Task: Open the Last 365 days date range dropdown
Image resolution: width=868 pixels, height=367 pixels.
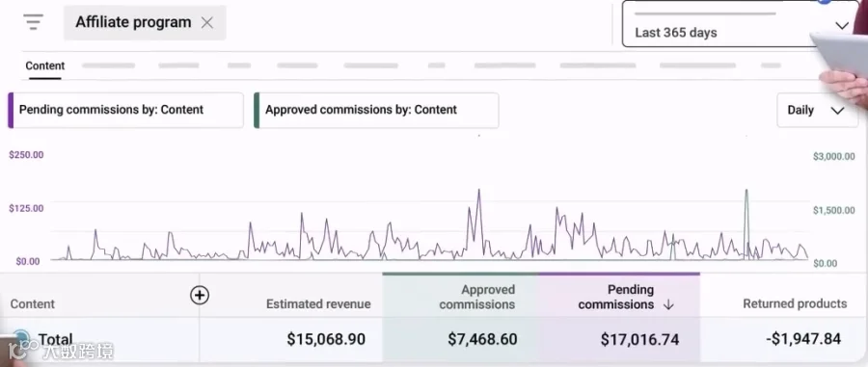Action: coord(741,24)
